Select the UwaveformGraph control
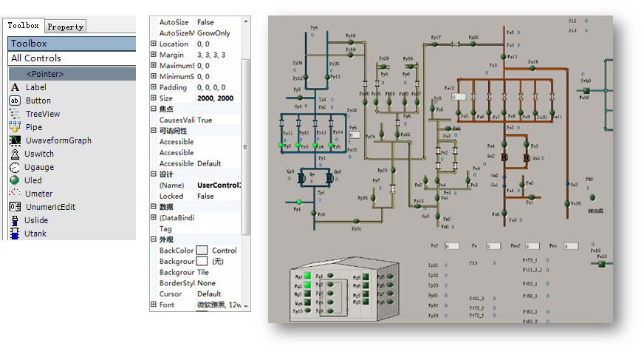 14,140
